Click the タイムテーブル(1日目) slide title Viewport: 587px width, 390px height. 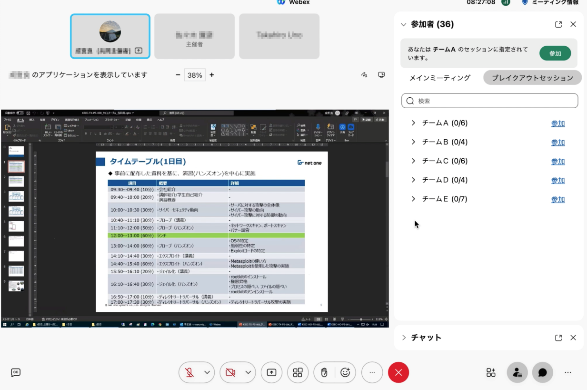[x=147, y=162]
